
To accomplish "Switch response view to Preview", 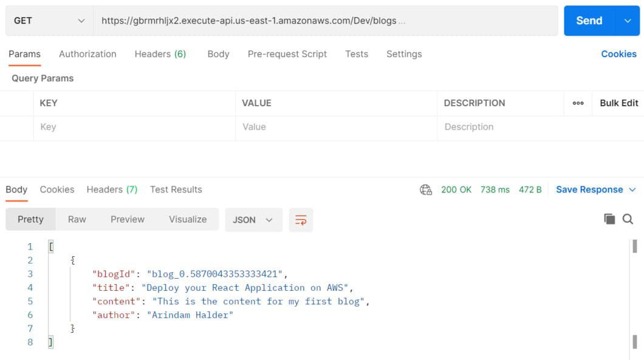I will (x=127, y=219).
